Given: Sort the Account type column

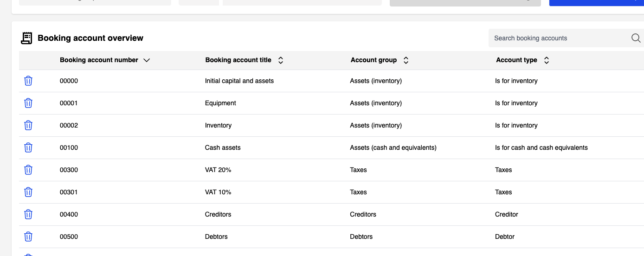Looking at the screenshot, I should [x=546, y=60].
